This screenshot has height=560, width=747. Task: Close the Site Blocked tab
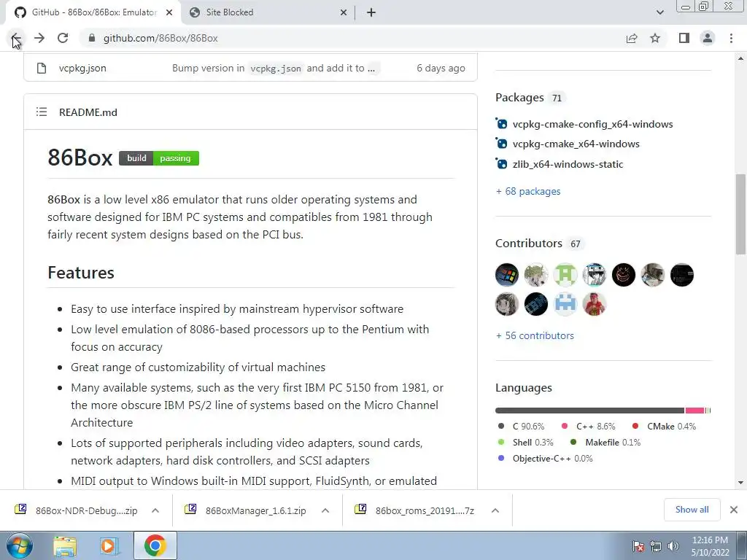344,12
